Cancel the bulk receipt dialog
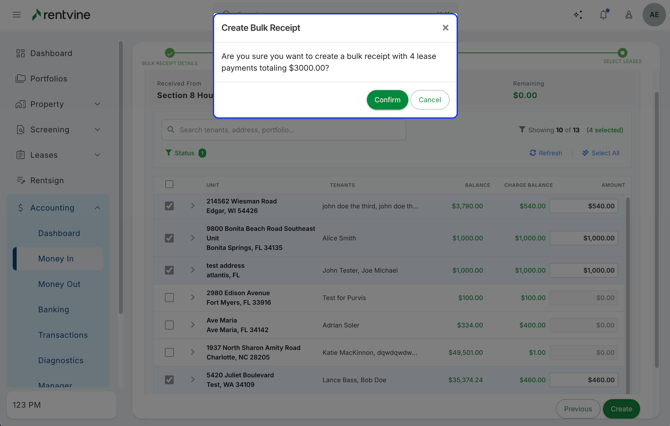Viewport: 670px width, 426px height. pyautogui.click(x=429, y=100)
